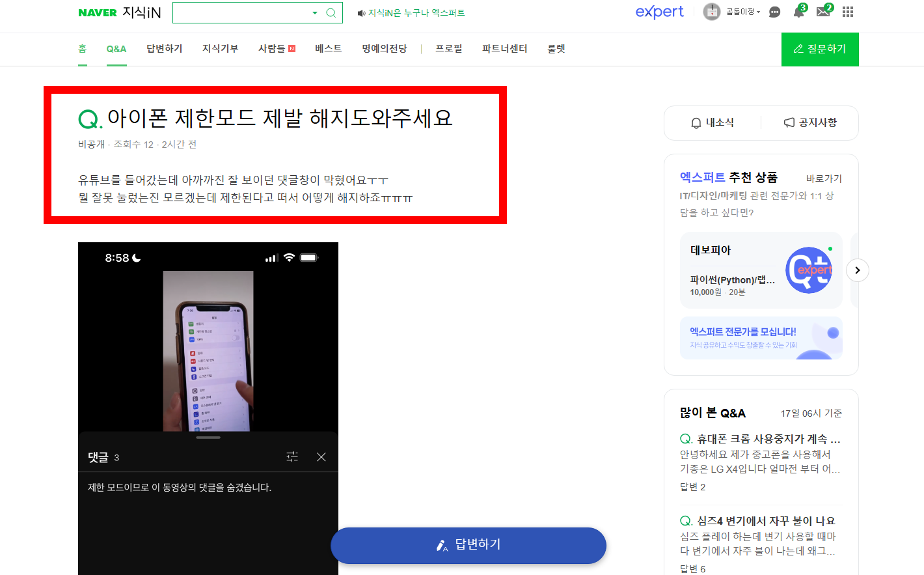Open the 엑스퍼트 전문가를 모십니다 banner
The height and width of the screenshot is (575, 924).
click(761, 338)
